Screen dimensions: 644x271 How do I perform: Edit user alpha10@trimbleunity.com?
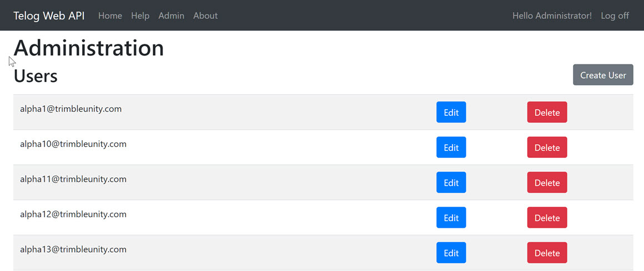coord(451,147)
